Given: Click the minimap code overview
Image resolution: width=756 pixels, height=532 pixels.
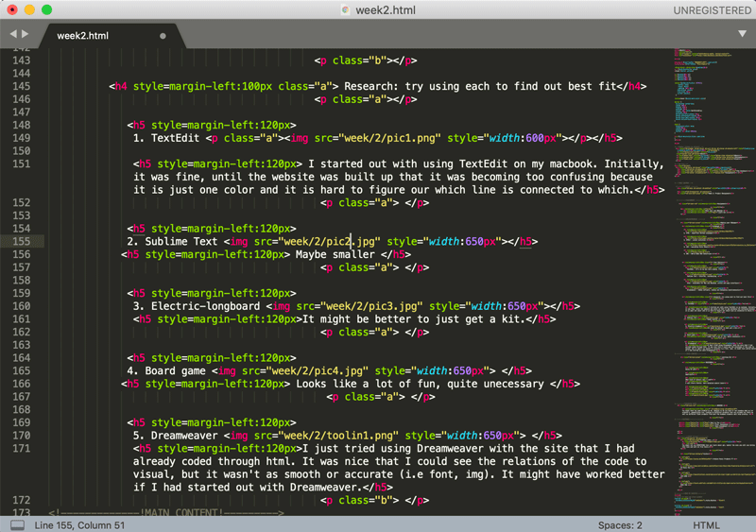Looking at the screenshot, I should 714,282.
